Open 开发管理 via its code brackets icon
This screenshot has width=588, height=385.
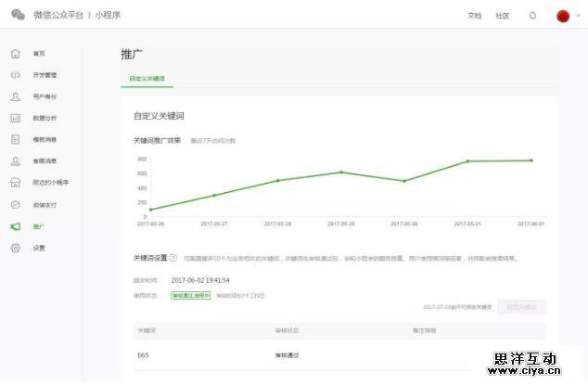click(x=15, y=75)
